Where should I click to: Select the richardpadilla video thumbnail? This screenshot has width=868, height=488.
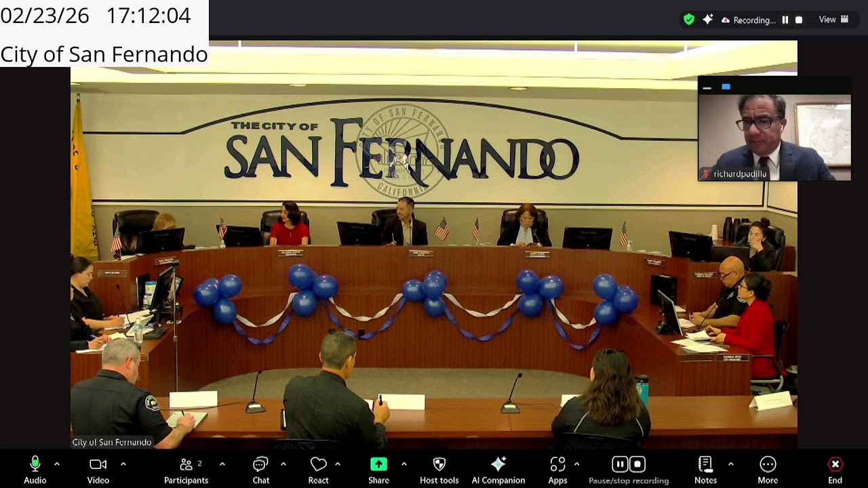(x=774, y=138)
